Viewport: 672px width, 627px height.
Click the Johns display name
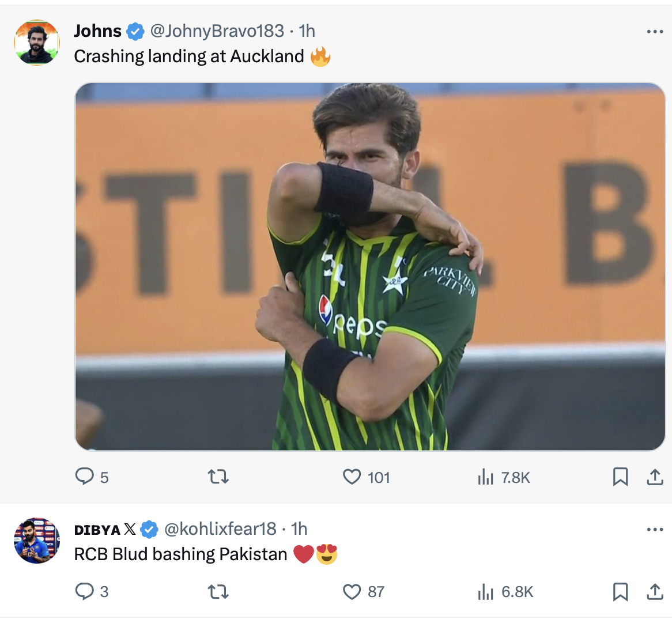(97, 31)
